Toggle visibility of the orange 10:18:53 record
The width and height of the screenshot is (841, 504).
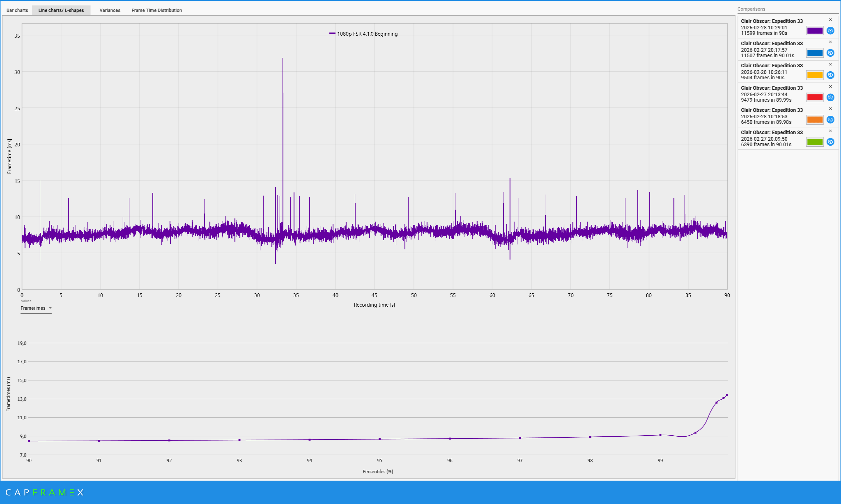point(831,120)
